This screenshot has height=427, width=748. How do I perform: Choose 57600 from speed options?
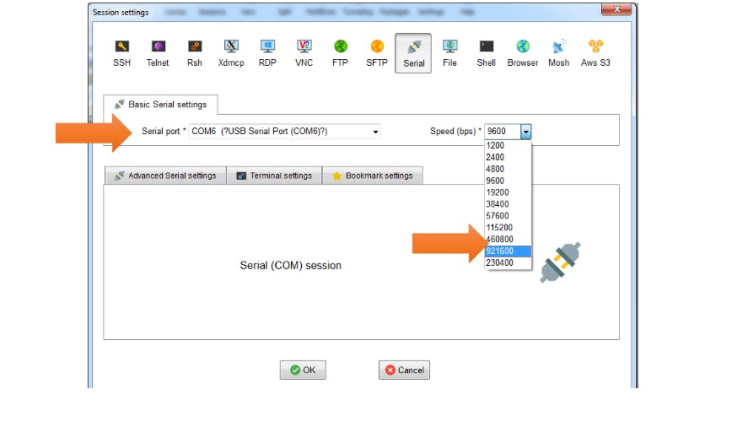pyautogui.click(x=508, y=216)
